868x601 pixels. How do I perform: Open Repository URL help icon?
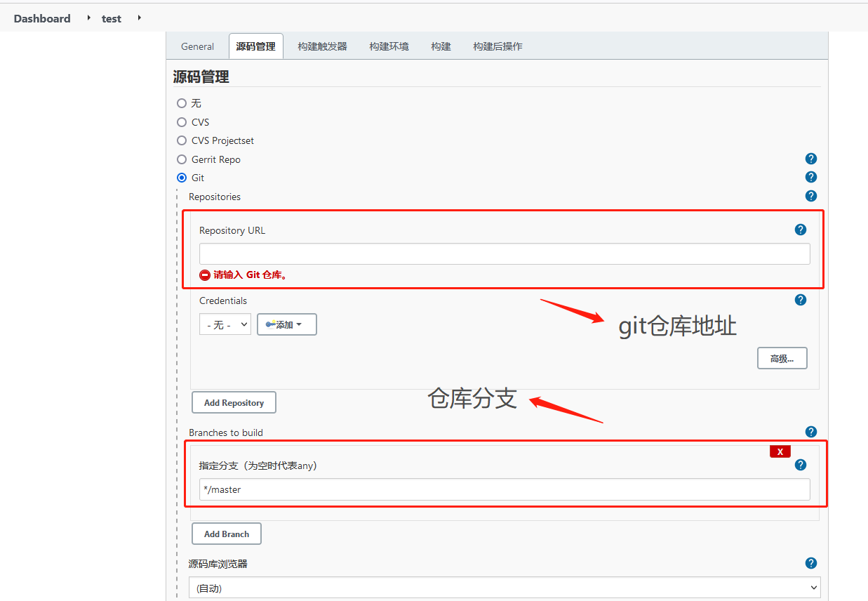tap(800, 230)
